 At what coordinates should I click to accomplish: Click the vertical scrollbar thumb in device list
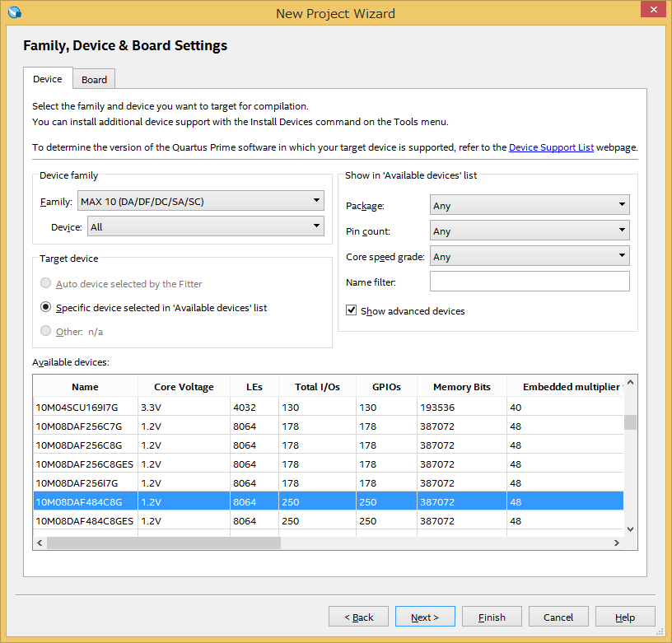[x=630, y=422]
